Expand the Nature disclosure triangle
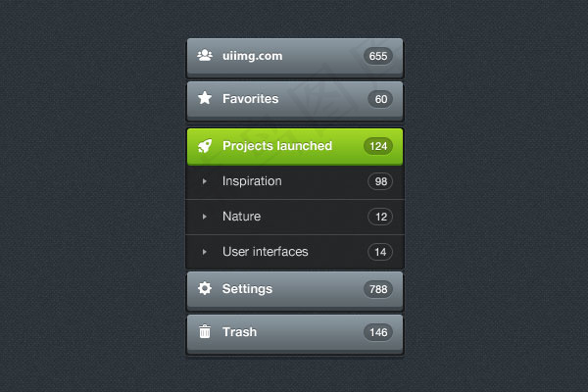 pyautogui.click(x=205, y=217)
